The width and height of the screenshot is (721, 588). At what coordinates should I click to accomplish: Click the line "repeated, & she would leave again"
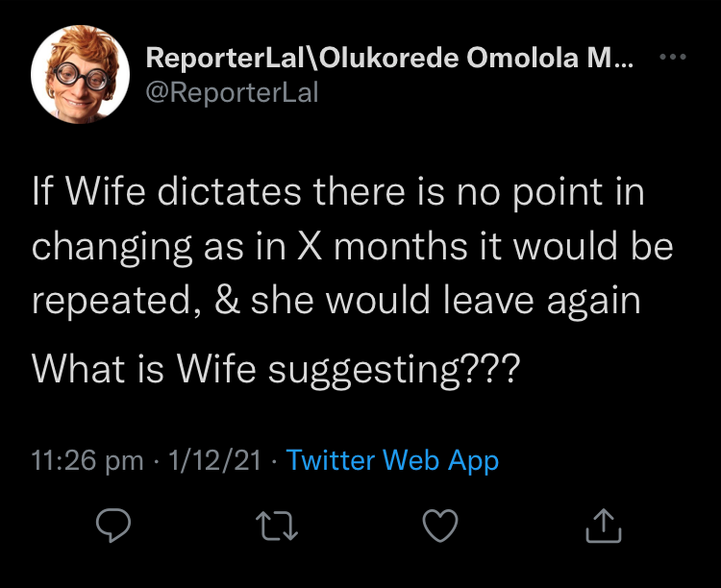click(336, 300)
